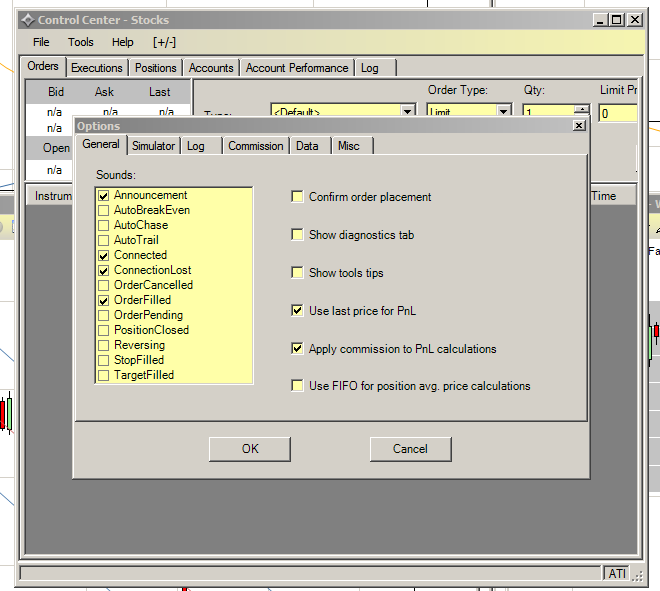Expand the <Default> dropdown
The width and height of the screenshot is (660, 591).
coord(407,112)
